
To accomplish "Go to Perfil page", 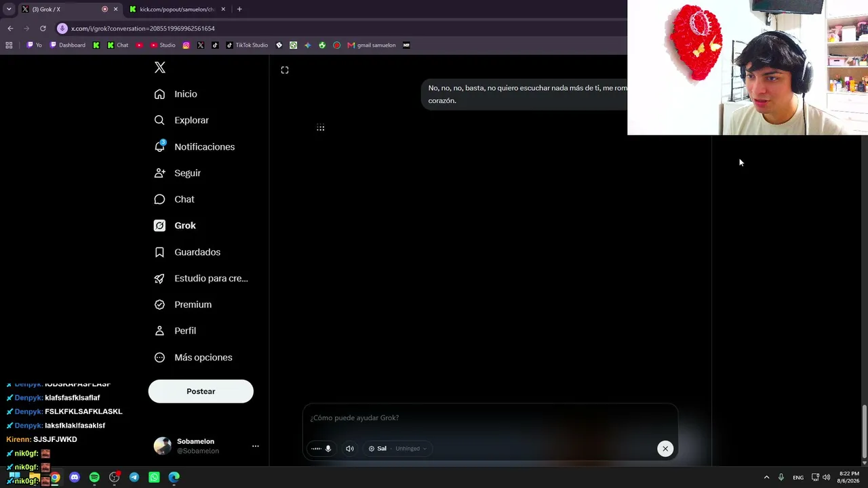I will click(175, 331).
